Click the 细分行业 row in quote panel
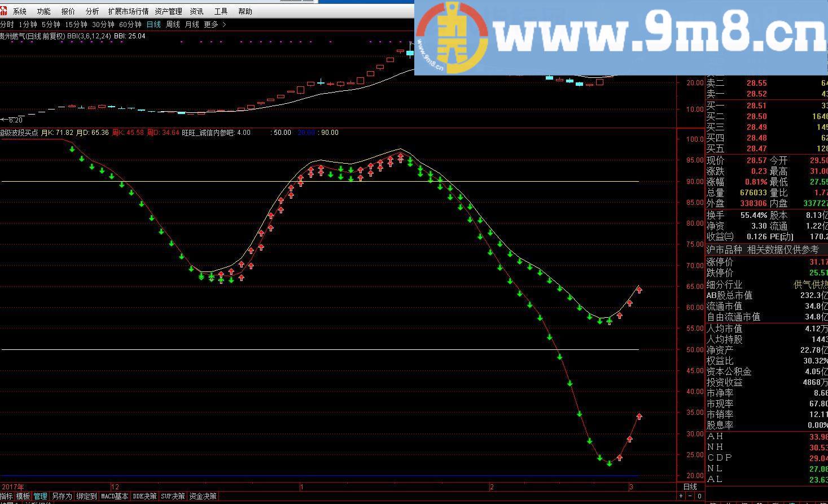 [x=767, y=285]
